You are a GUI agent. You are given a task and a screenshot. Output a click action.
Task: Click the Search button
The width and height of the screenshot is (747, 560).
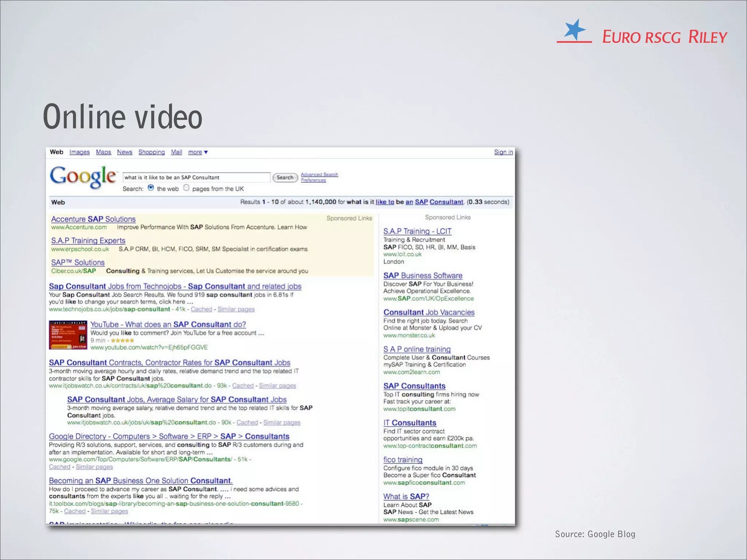click(x=285, y=178)
